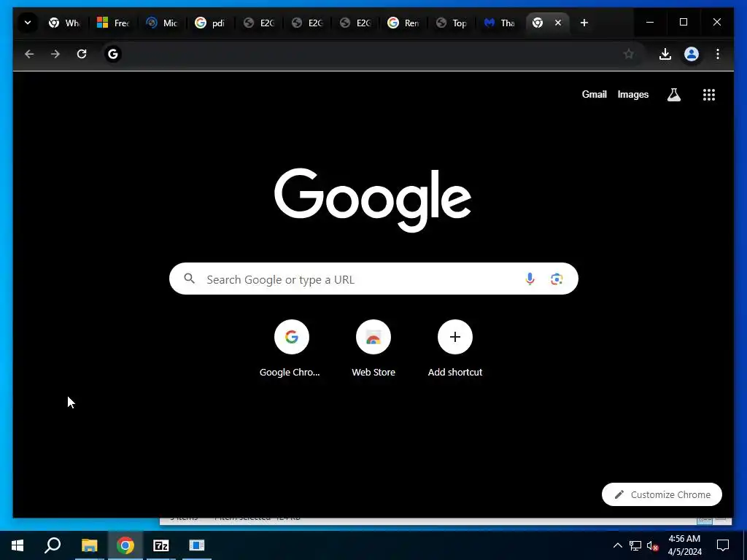Screen dimensions: 747x560
Task: Click the search magnifier icon in search box
Action: [x=189, y=279]
